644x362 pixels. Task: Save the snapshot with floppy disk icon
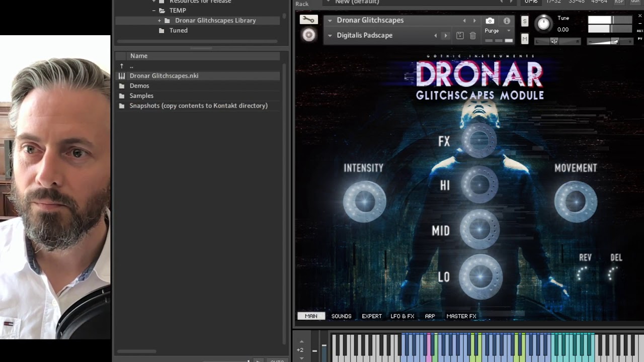460,35
